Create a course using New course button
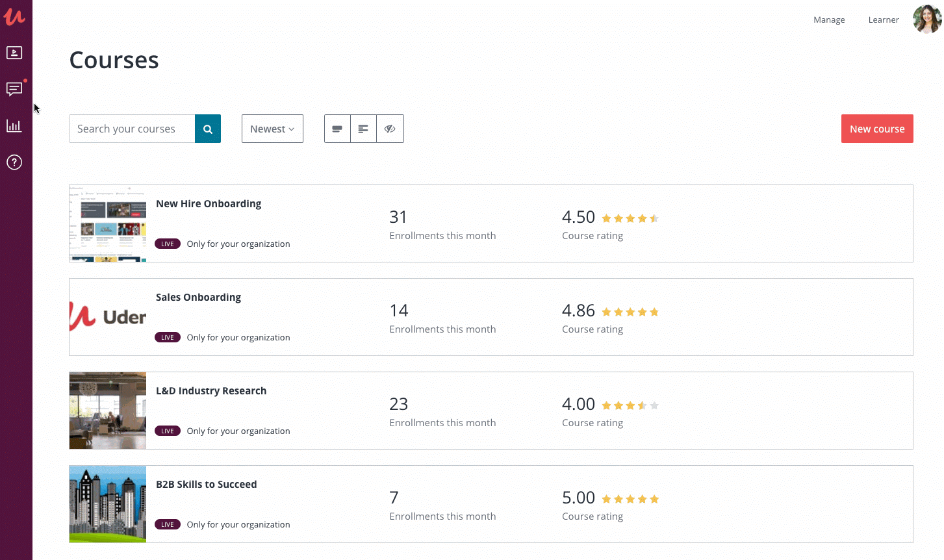The image size is (944, 560). tap(877, 129)
